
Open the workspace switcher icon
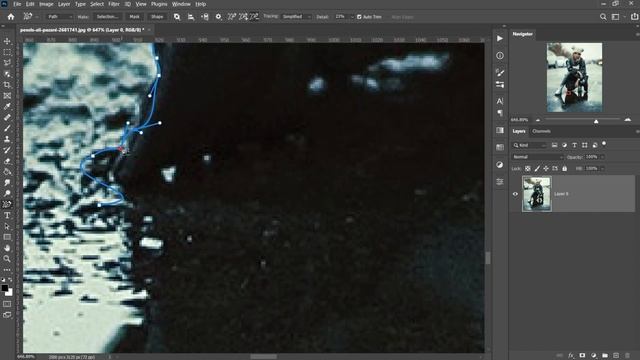tap(616, 17)
